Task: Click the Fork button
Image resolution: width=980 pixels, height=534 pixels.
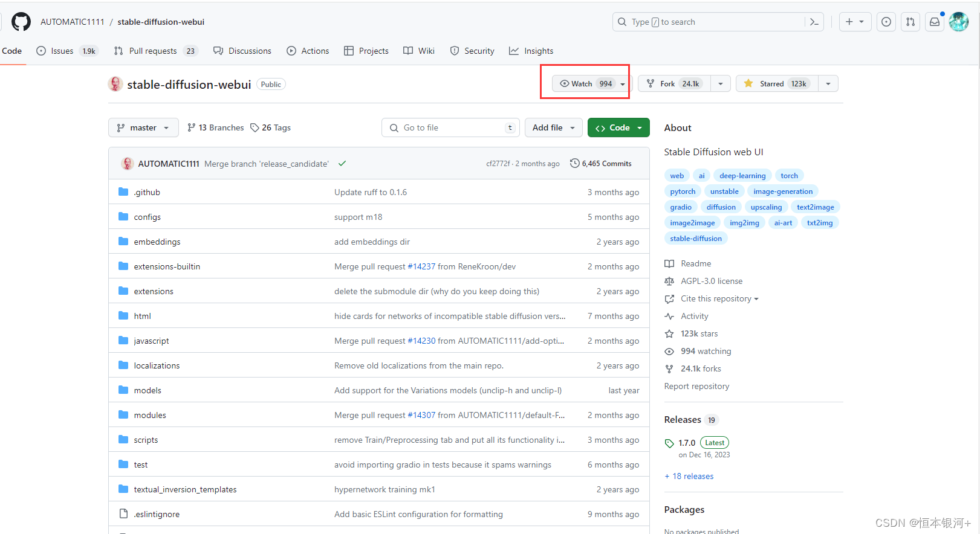Action: (x=675, y=83)
